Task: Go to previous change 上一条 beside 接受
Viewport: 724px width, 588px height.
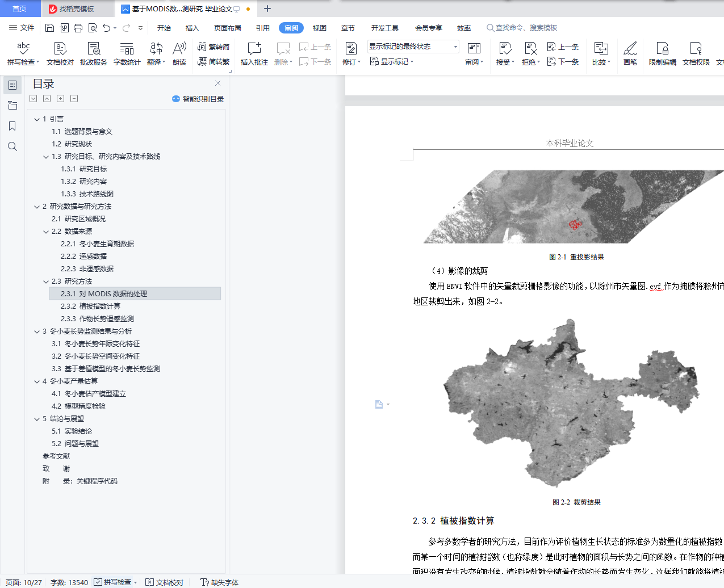Action: coord(563,47)
